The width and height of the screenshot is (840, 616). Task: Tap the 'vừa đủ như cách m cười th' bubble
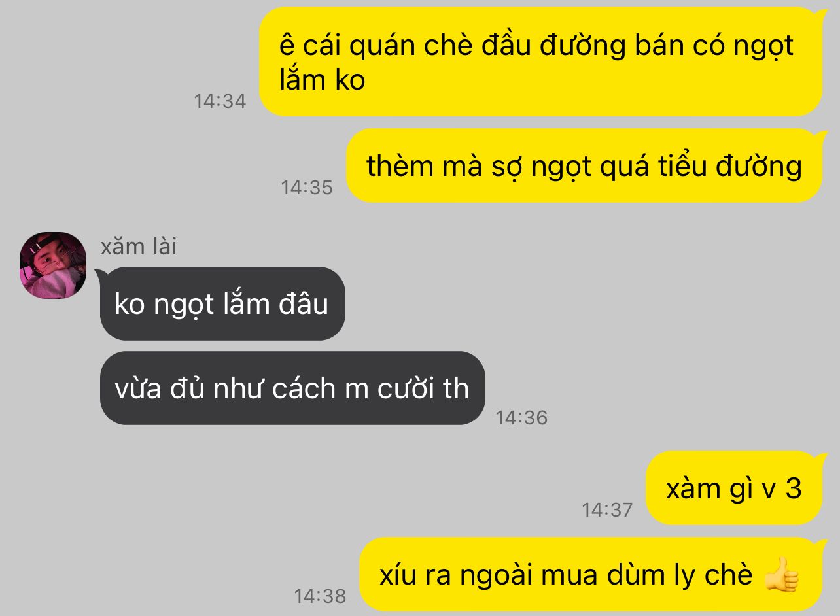292,388
